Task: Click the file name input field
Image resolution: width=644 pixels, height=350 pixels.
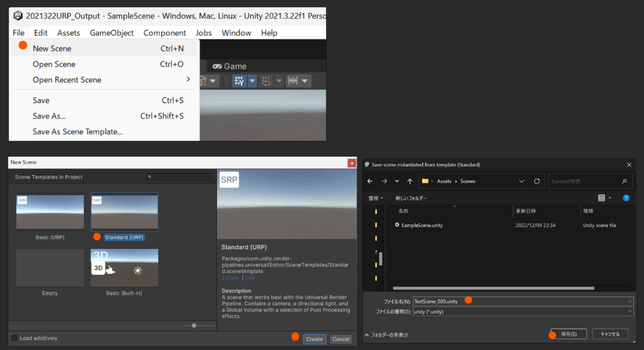Action: click(x=523, y=301)
